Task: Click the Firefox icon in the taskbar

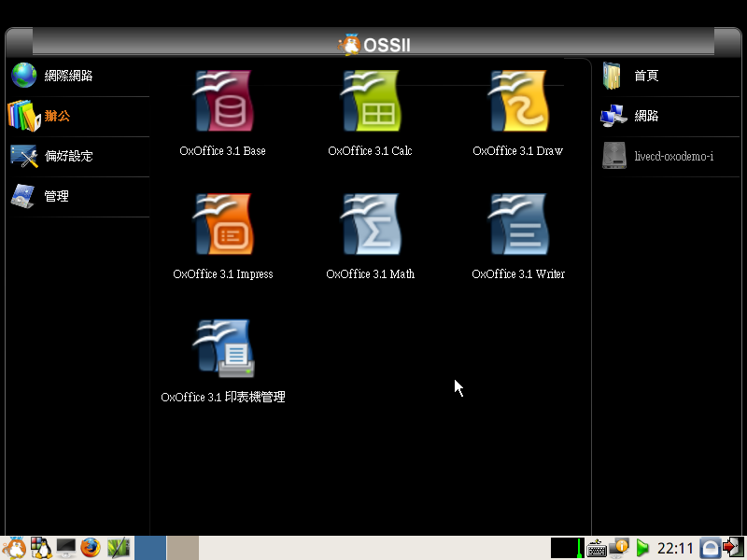Action: click(91, 548)
